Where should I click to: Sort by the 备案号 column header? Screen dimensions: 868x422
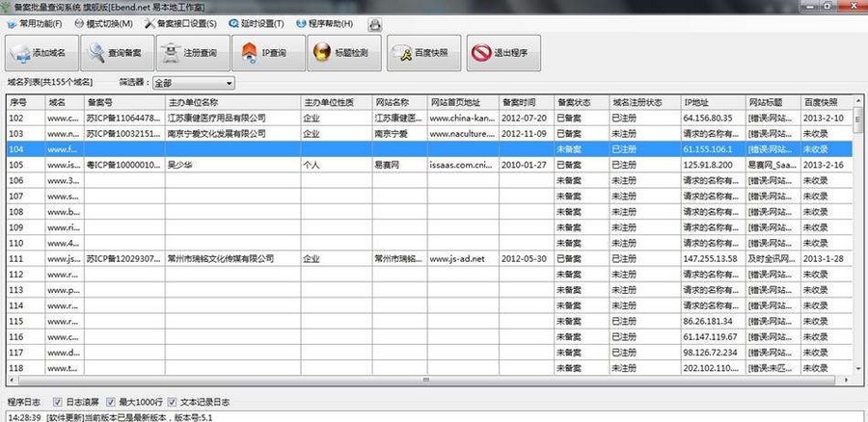124,103
